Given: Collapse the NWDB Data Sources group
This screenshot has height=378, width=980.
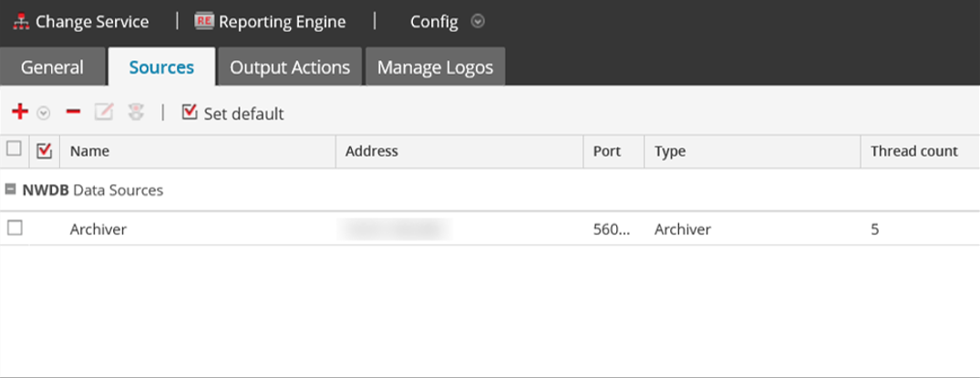Looking at the screenshot, I should coord(11,190).
